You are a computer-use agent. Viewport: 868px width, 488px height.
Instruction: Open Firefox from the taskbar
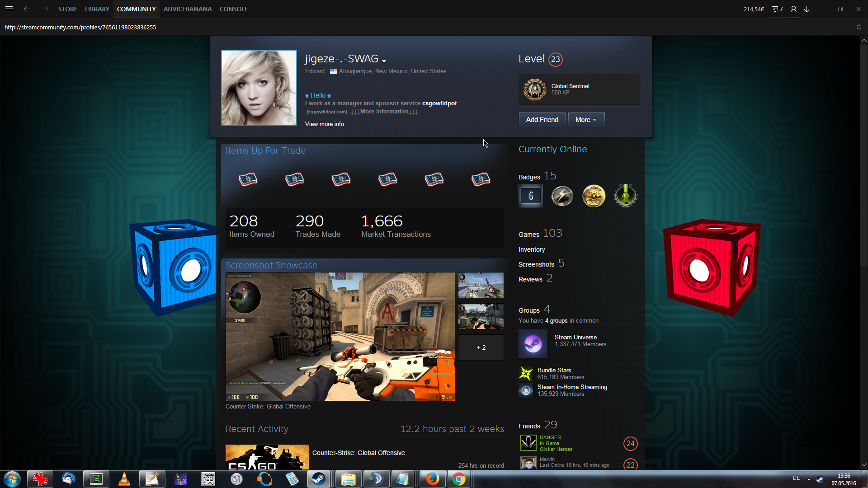point(432,479)
